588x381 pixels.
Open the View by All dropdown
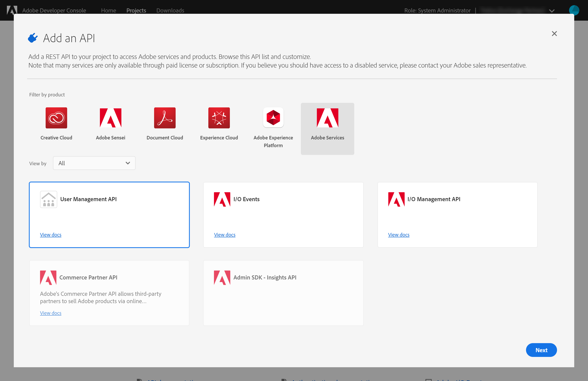point(94,163)
